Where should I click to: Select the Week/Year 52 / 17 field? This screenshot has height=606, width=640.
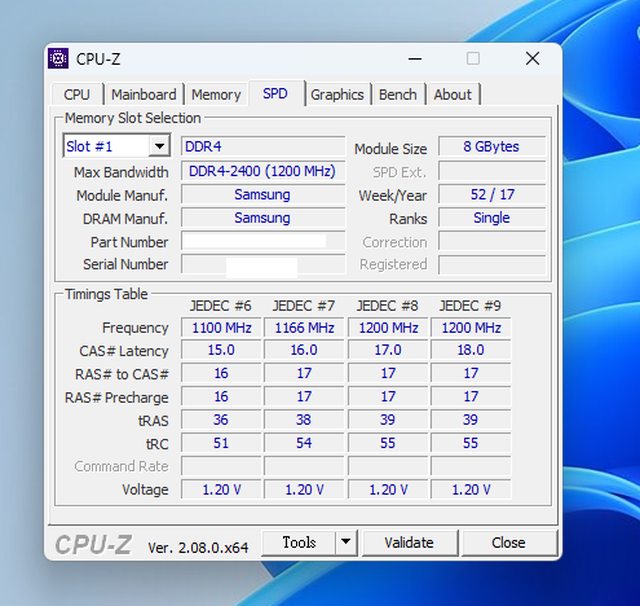pyautogui.click(x=492, y=195)
